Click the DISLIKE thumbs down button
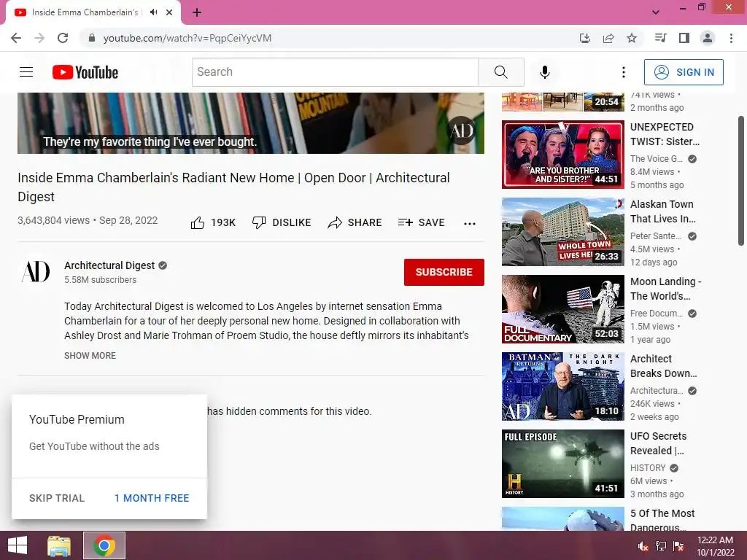Screen dimensions: 747x560 (x=282, y=222)
